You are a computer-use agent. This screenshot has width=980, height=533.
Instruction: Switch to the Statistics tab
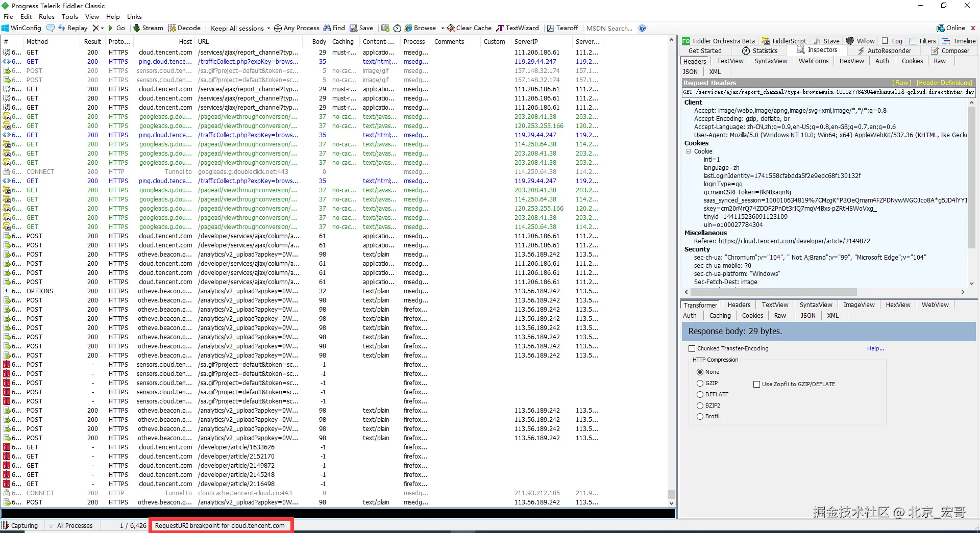click(x=760, y=50)
